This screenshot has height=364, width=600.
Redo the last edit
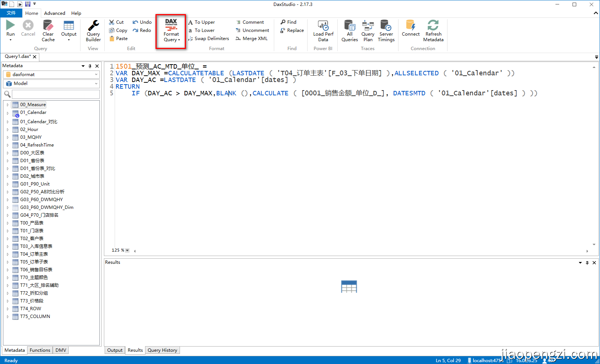142,30
